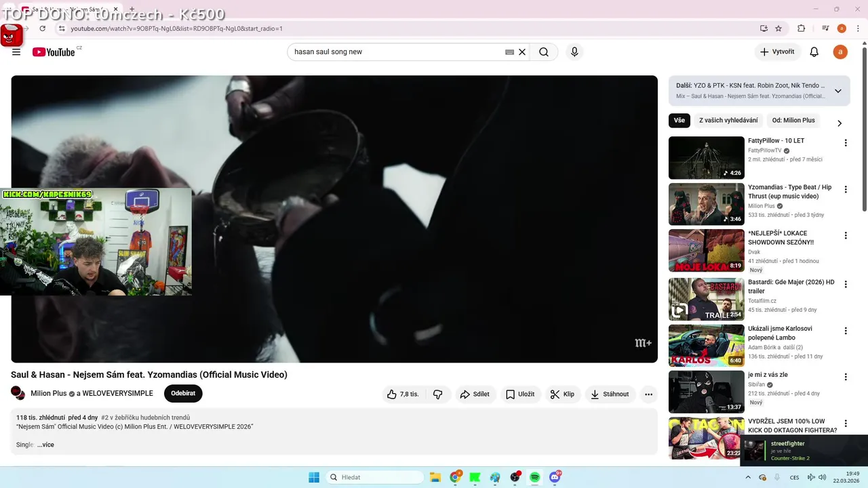Image resolution: width=868 pixels, height=488 pixels.
Task: Open options for Bastardi Gde Majer trailer
Action: point(846,285)
